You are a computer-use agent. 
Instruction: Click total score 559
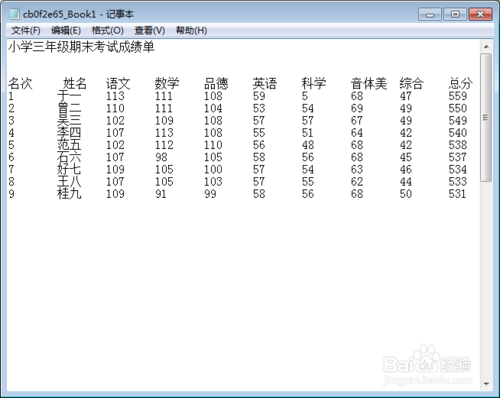tap(458, 96)
